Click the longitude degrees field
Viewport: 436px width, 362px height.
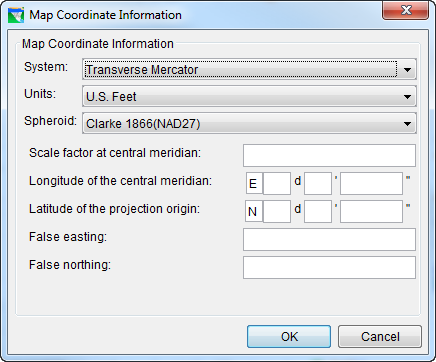pos(277,183)
